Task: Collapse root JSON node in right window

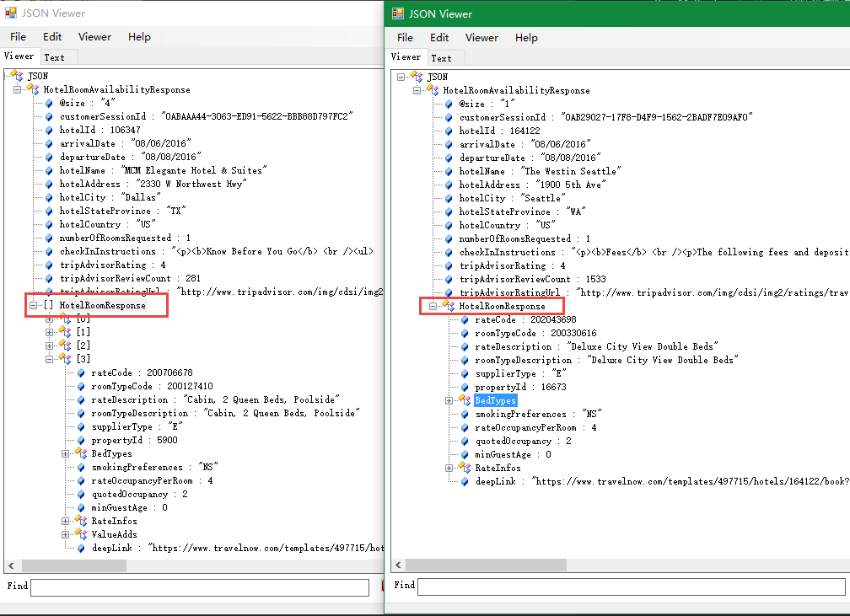Action: point(401,77)
